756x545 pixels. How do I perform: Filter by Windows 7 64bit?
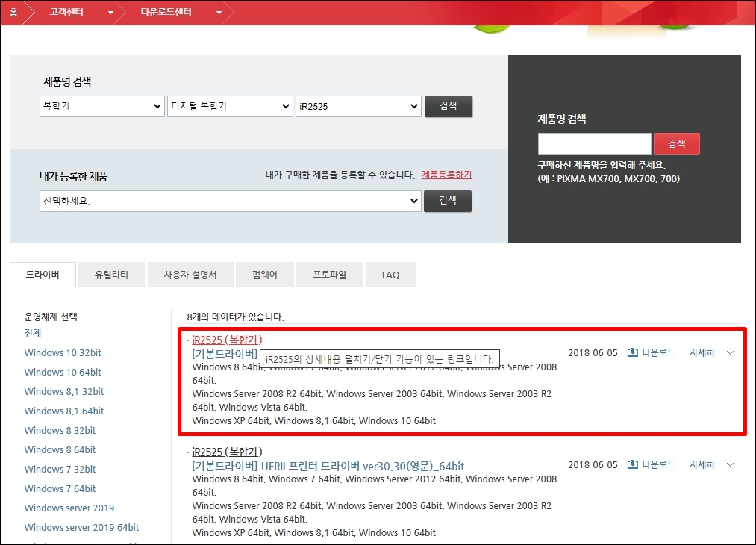tap(60, 488)
